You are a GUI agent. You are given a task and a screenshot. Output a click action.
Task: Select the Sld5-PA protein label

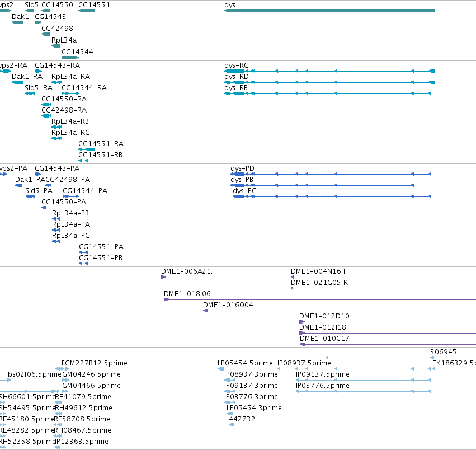pyautogui.click(x=39, y=191)
